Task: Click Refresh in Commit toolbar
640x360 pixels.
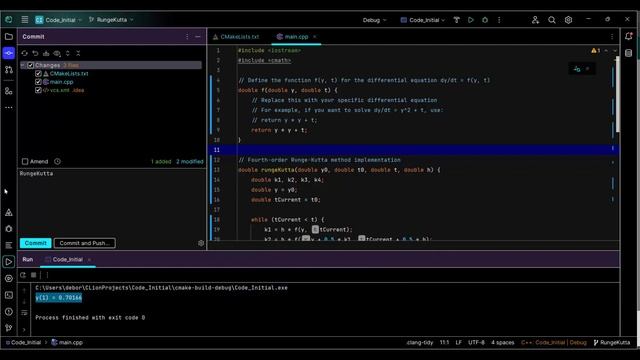Action: (24, 53)
